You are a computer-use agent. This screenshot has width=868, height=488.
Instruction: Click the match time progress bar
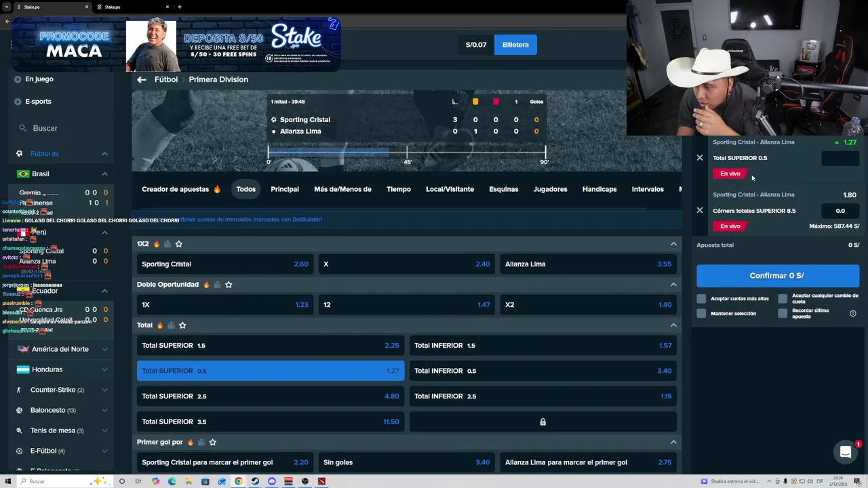(407, 153)
